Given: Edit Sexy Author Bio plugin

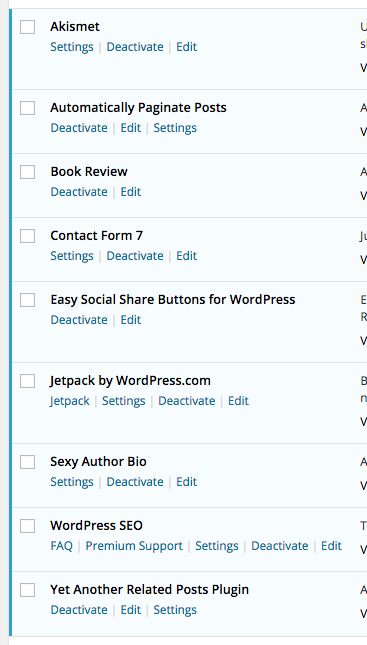Looking at the screenshot, I should pos(187,482).
